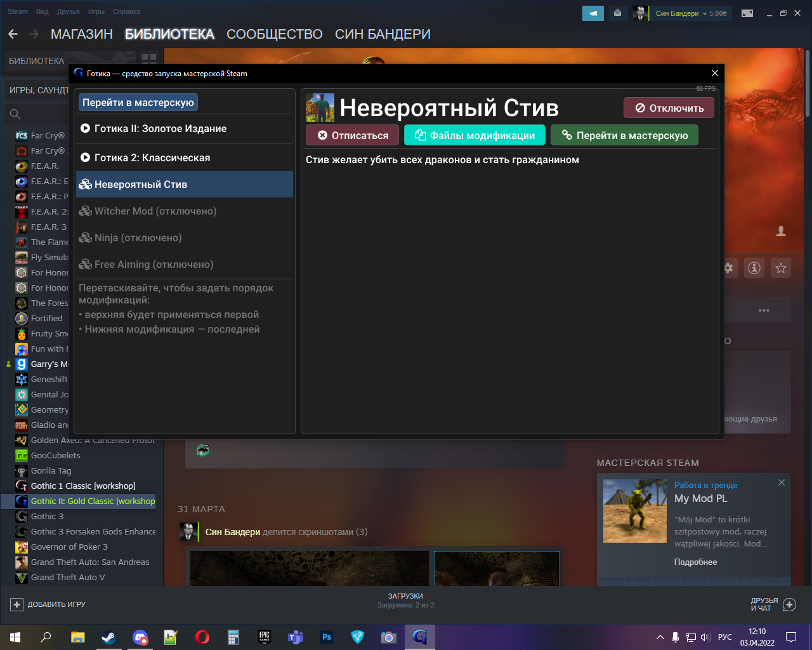Click Отписаться to unsubscribe from mod
The image size is (812, 650).
[x=352, y=135]
